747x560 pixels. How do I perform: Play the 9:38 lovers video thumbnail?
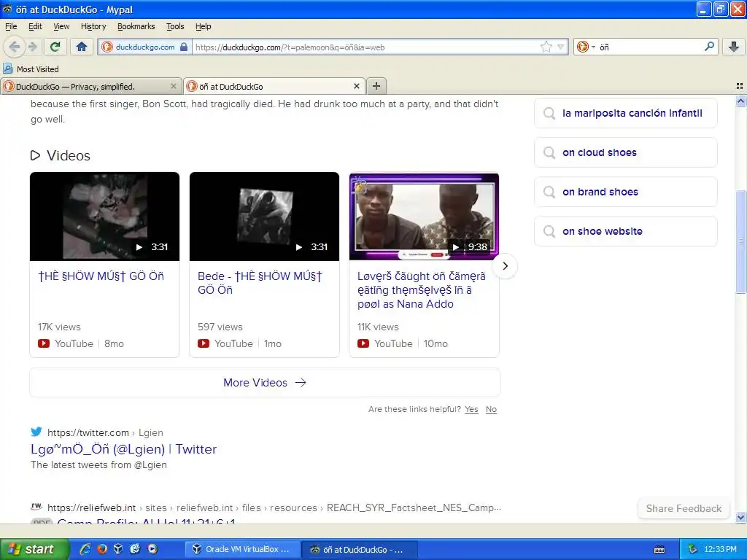tap(424, 216)
